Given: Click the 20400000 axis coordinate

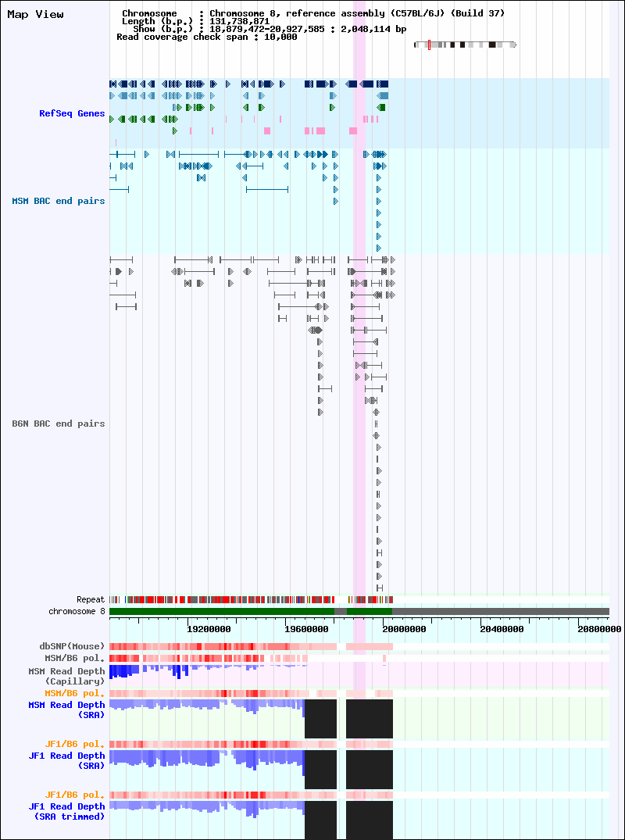Looking at the screenshot, I should click(503, 628).
